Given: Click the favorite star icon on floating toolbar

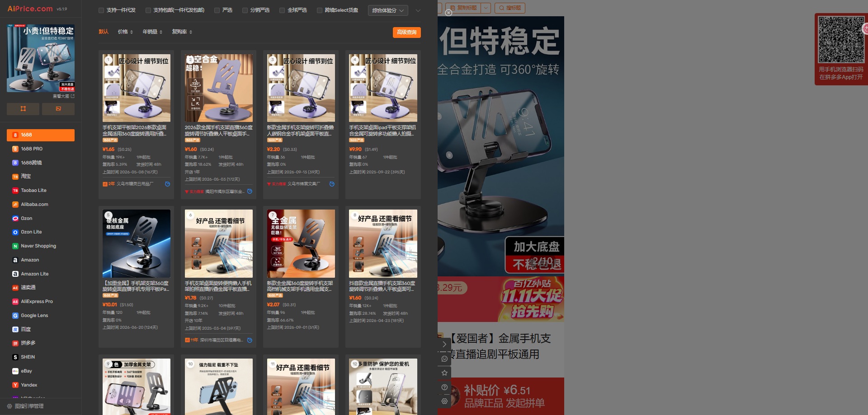Looking at the screenshot, I should (444, 373).
